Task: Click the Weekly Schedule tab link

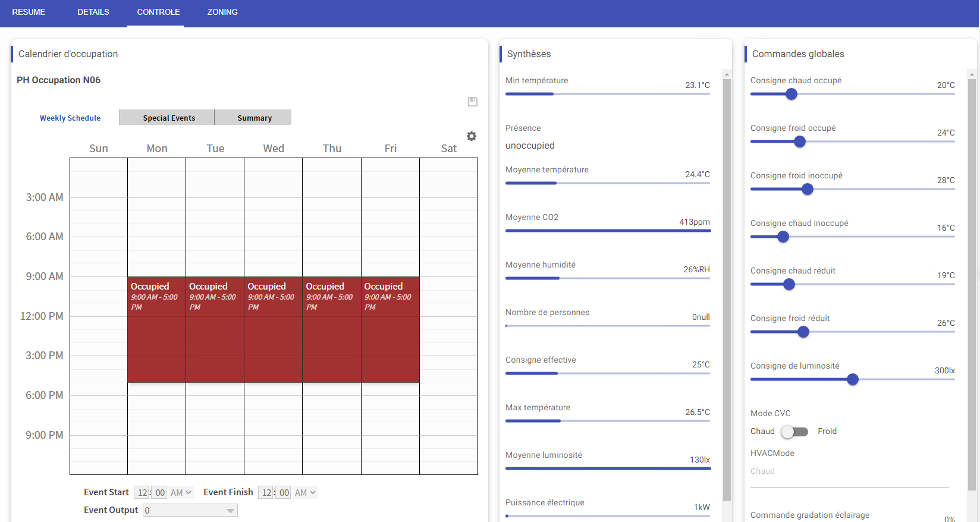Action: click(x=70, y=118)
